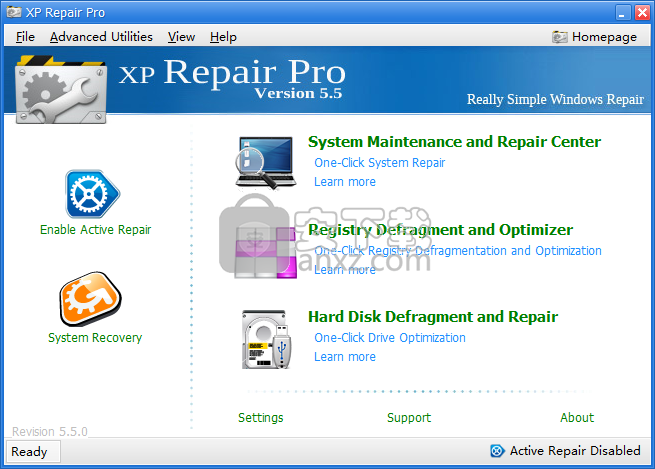The image size is (655, 469).
Task: Open System Maintenance and Repair Center heading
Action: [x=454, y=142]
